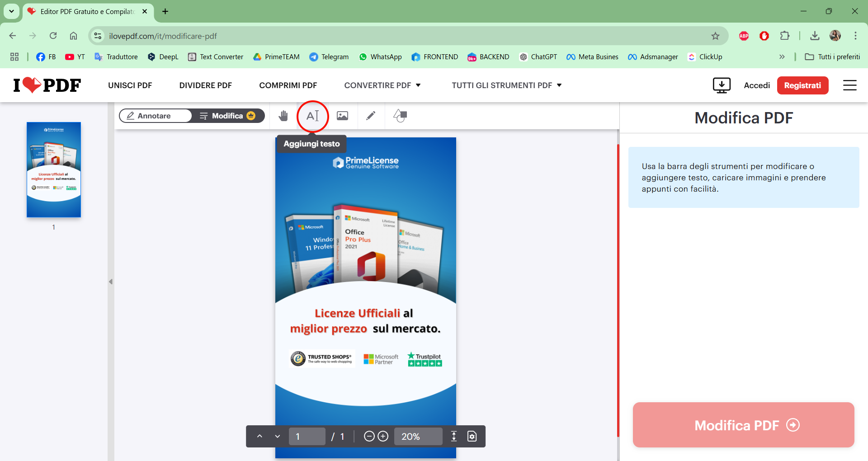Switch to Modifica mode

[228, 116]
